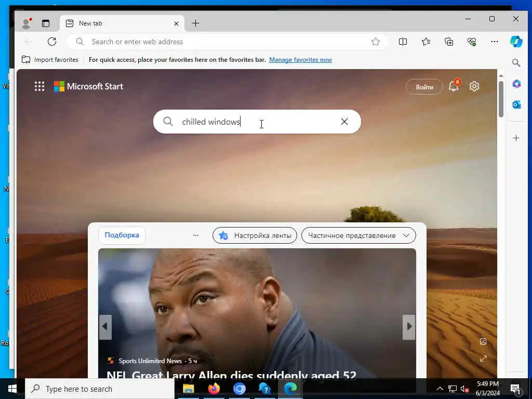The height and width of the screenshot is (399, 532).
Task: Open the Collections icon
Action: tap(449, 42)
